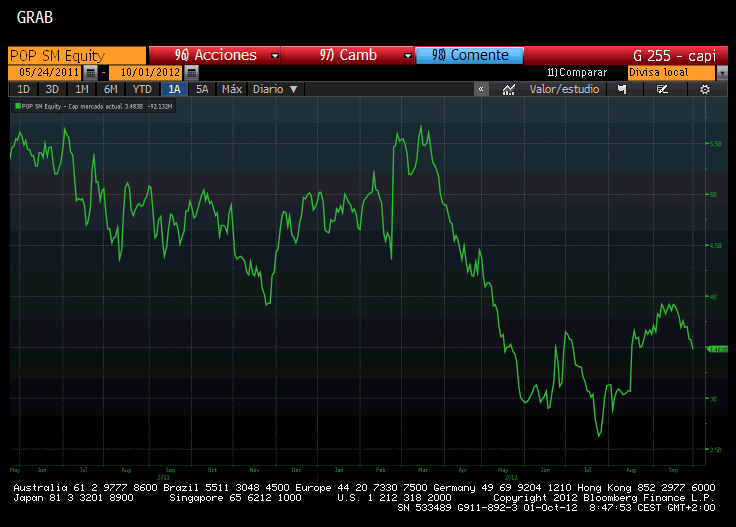The width and height of the screenshot is (736, 527).
Task: Click the 11) Comparar option
Action: (577, 73)
